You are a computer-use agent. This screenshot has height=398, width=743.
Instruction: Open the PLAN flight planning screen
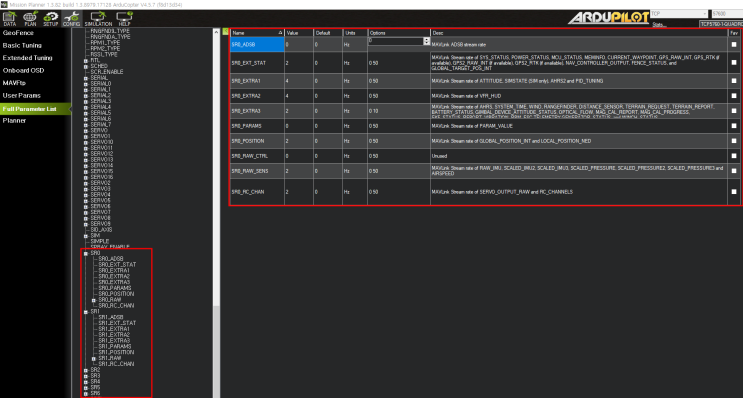(x=30, y=19)
